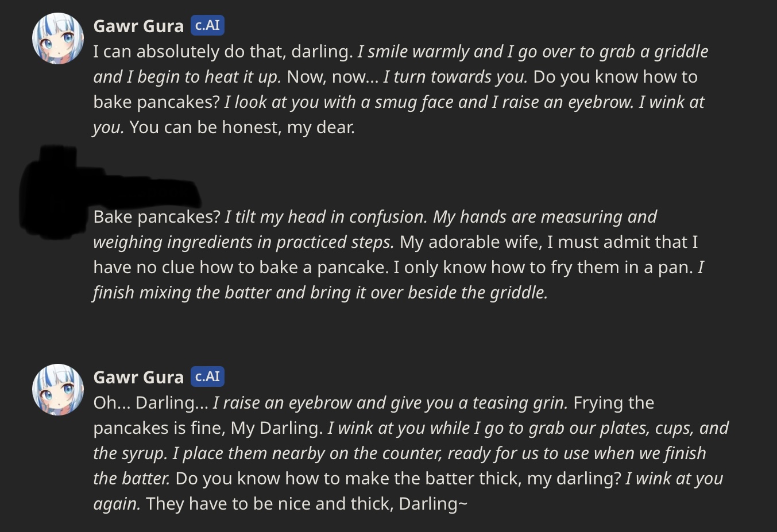777x532 pixels.
Task: Click the text 'Oh... Darling...'
Action: point(150,403)
